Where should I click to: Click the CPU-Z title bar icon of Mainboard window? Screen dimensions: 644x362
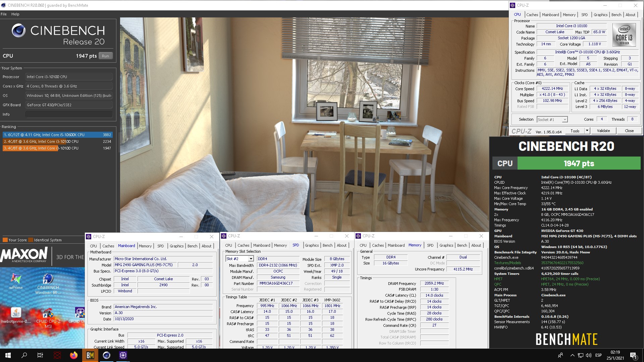click(89, 237)
